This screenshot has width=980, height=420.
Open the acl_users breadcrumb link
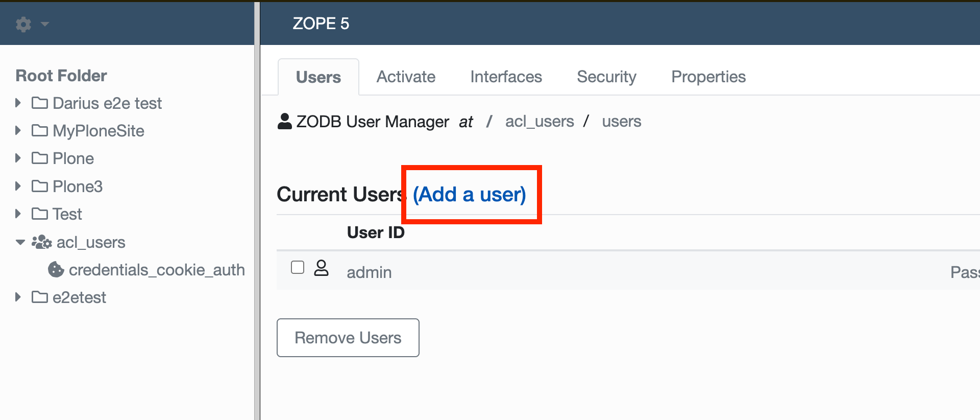tap(540, 122)
